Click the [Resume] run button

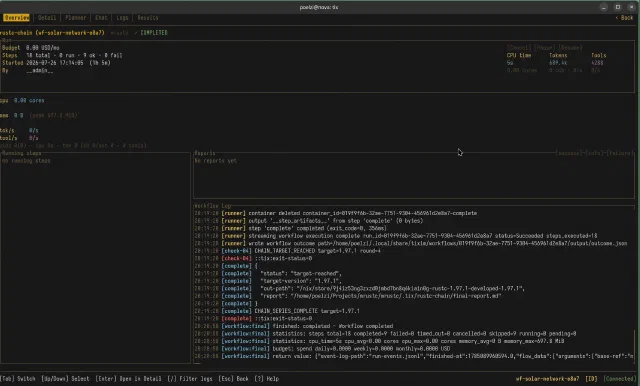tap(571, 48)
